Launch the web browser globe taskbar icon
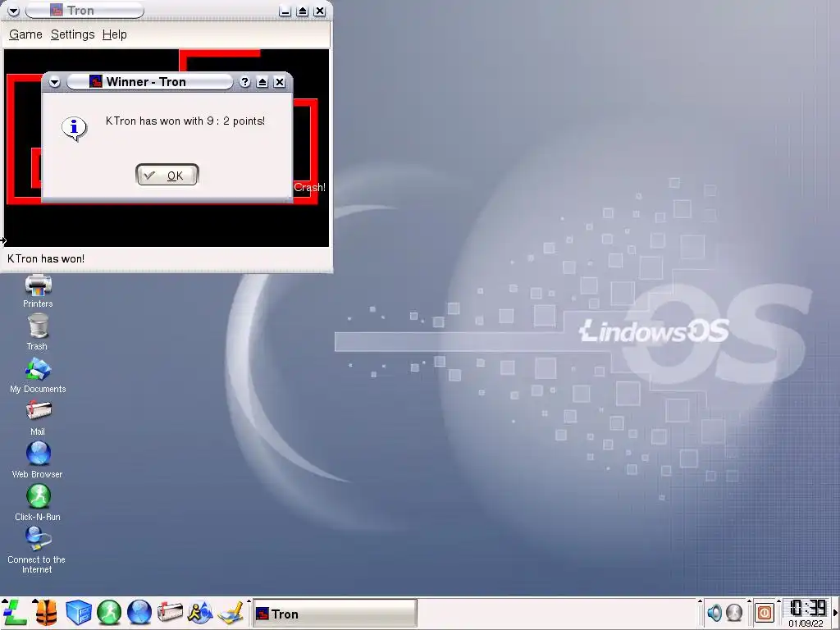The image size is (840, 630). [x=139, y=612]
